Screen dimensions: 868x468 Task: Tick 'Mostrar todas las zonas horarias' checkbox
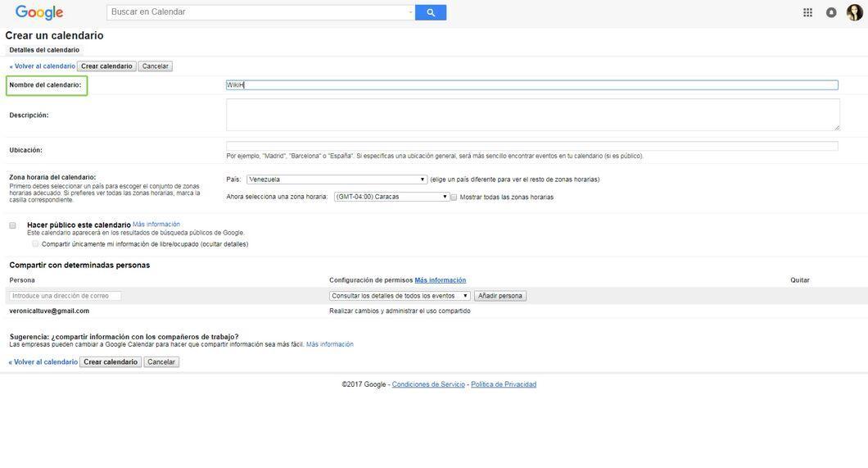[x=454, y=198]
